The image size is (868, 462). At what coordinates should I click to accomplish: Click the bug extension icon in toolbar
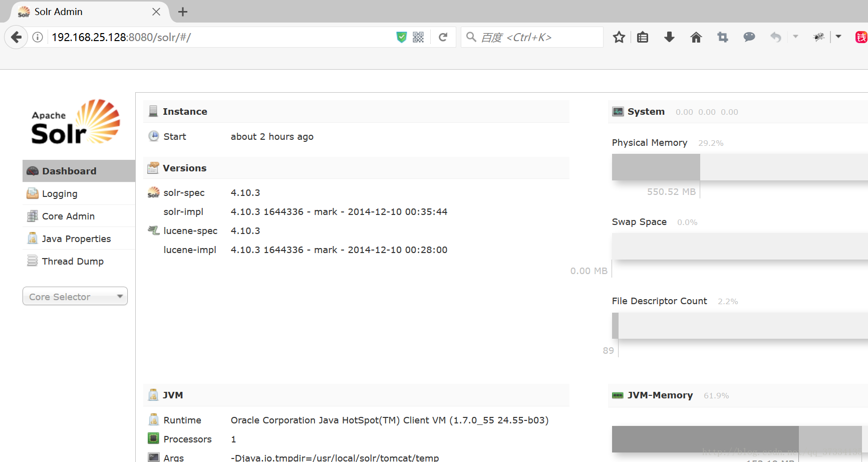tap(819, 37)
